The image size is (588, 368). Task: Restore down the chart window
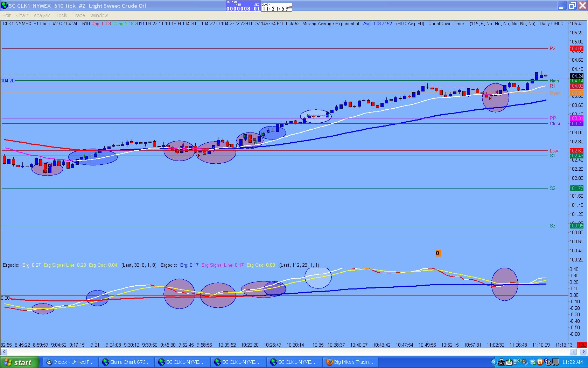572,6
